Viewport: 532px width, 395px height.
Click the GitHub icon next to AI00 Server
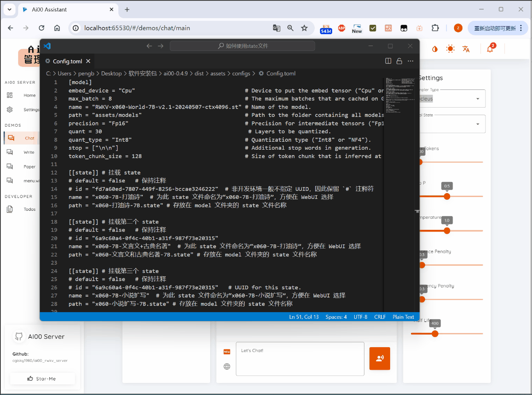click(19, 337)
